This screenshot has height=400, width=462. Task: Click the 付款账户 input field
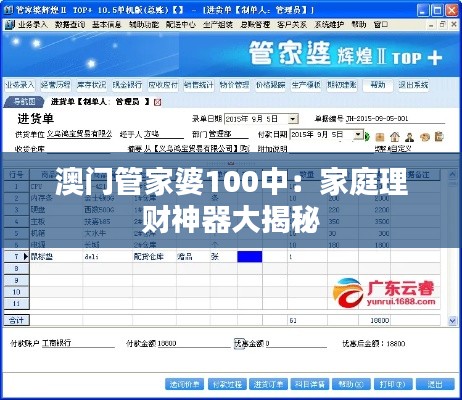[78, 343]
